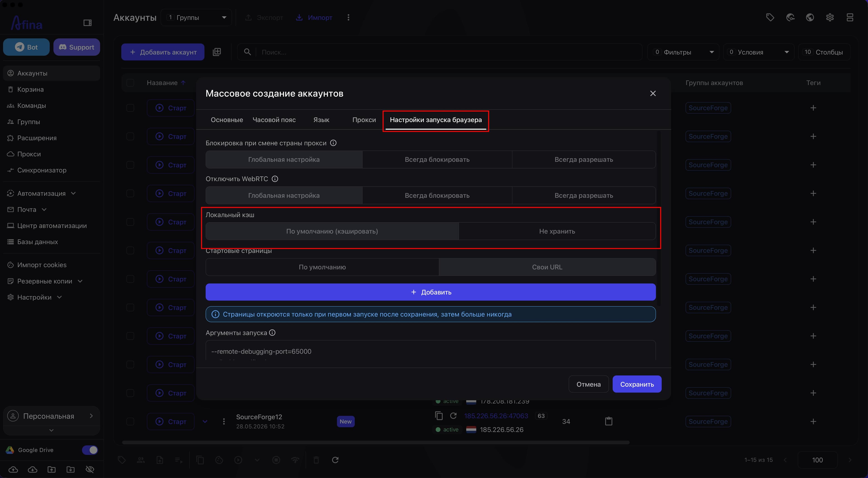Click the cloud download icon

tap(32, 469)
